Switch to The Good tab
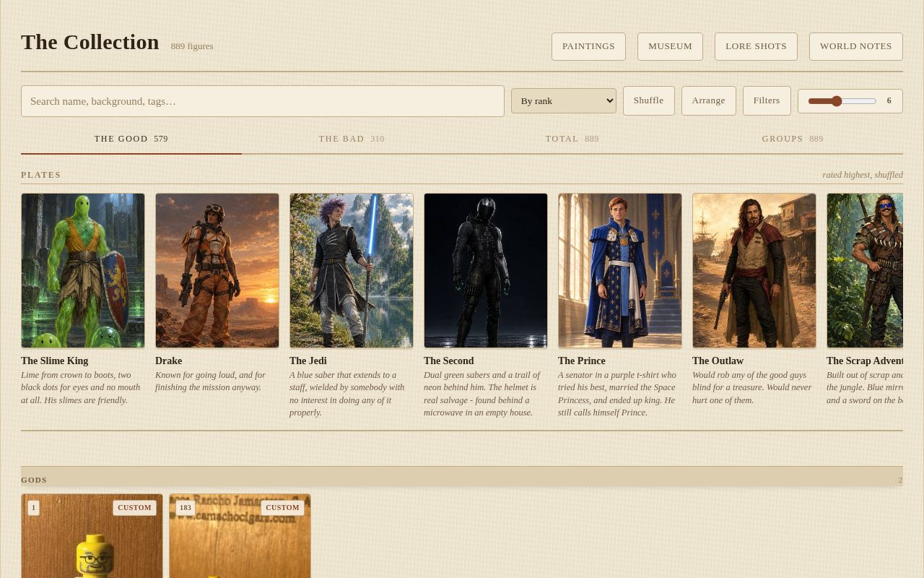 pyautogui.click(x=131, y=139)
